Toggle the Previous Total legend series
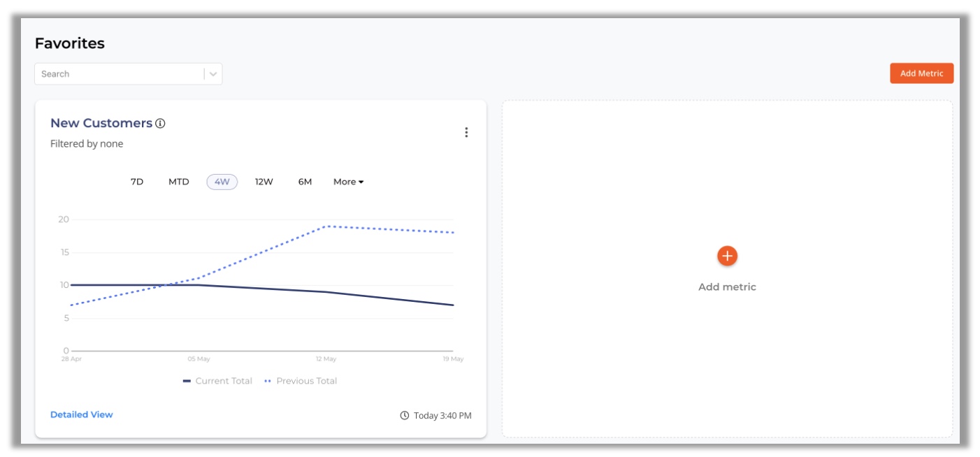 tap(301, 381)
